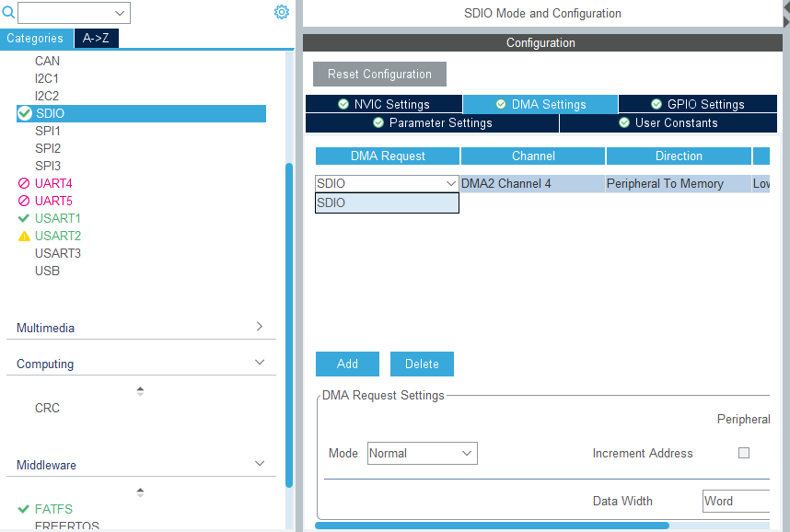The width and height of the screenshot is (790, 532).
Task: Click the DMA2 Channel 4 cell
Action: (532, 184)
